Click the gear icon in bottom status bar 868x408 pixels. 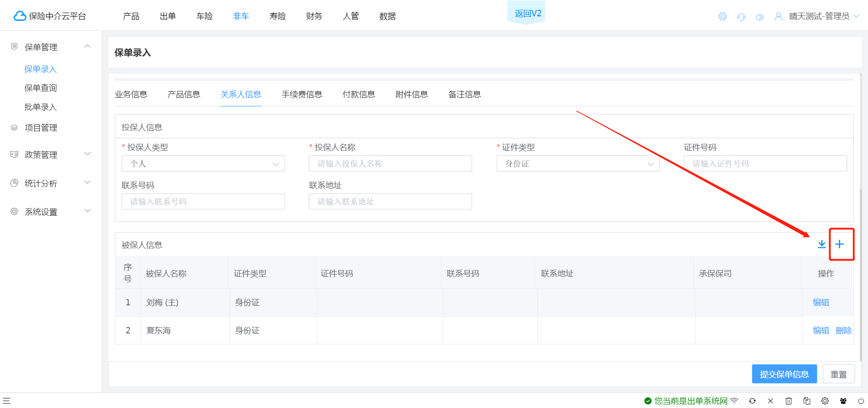(825, 401)
